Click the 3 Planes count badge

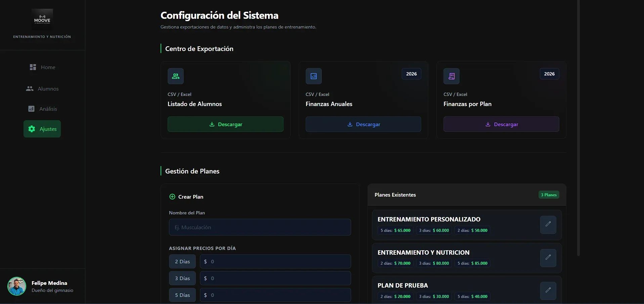click(549, 195)
